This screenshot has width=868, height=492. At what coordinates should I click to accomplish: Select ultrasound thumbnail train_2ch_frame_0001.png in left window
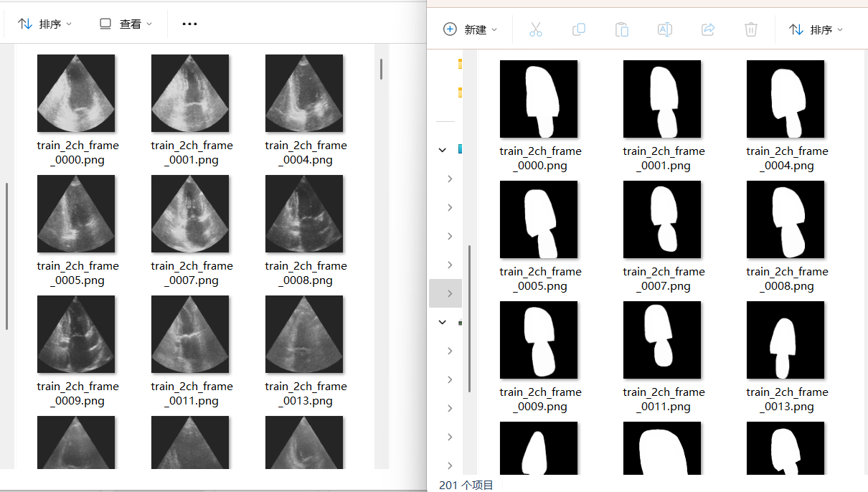(190, 93)
